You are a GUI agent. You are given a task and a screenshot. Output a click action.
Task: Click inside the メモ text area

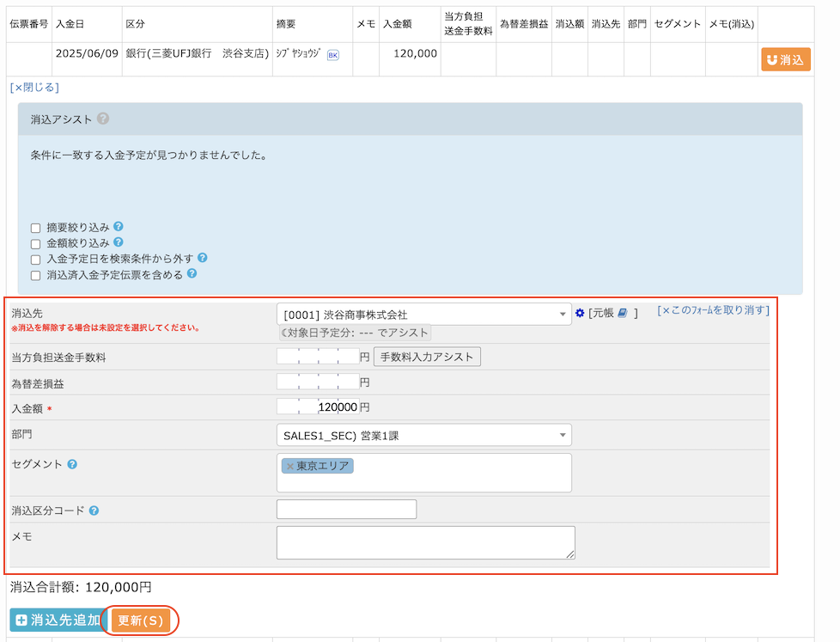(424, 542)
